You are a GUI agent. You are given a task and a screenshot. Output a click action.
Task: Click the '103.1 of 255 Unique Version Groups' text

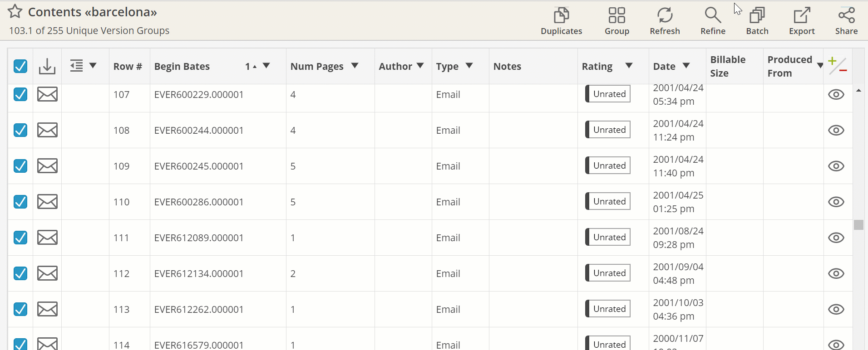(x=89, y=30)
